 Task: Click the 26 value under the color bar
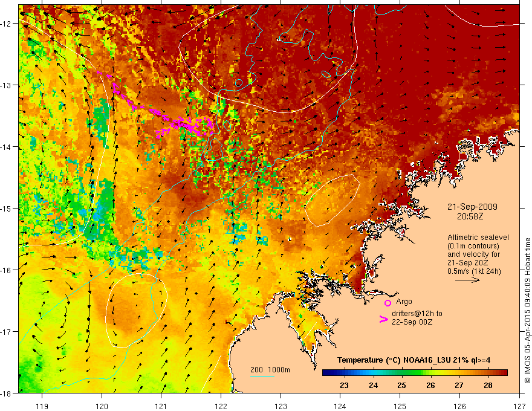coord(430,386)
